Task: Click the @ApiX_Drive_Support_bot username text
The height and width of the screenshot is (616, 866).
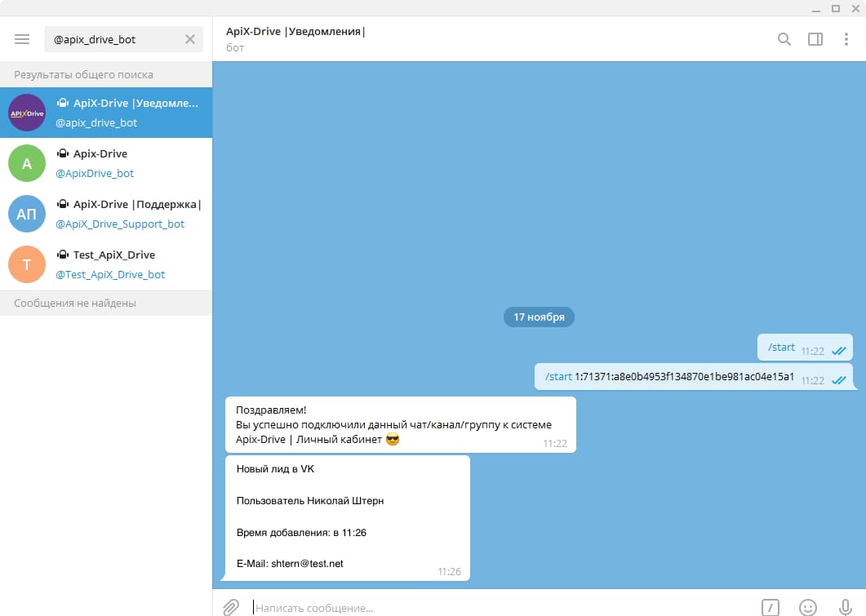Action: coord(120,224)
